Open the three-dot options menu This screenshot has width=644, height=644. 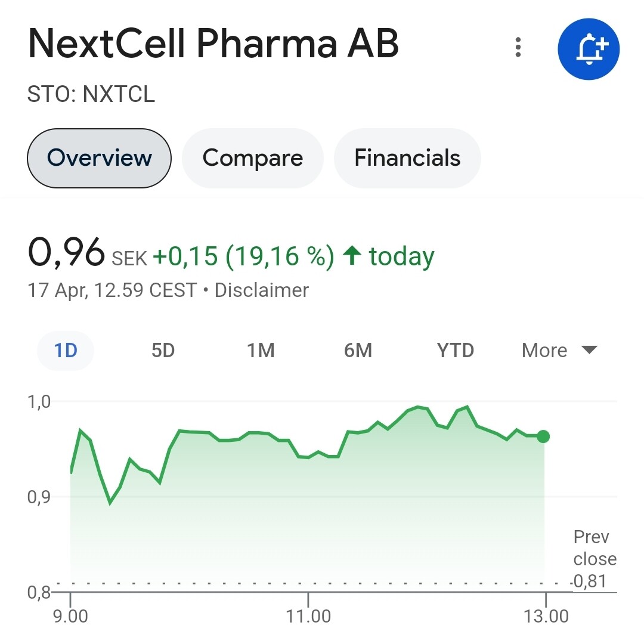tap(518, 47)
